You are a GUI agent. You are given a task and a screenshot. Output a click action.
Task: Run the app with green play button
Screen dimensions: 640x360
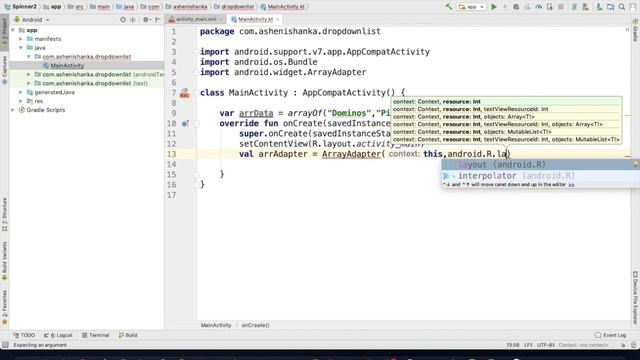point(494,7)
